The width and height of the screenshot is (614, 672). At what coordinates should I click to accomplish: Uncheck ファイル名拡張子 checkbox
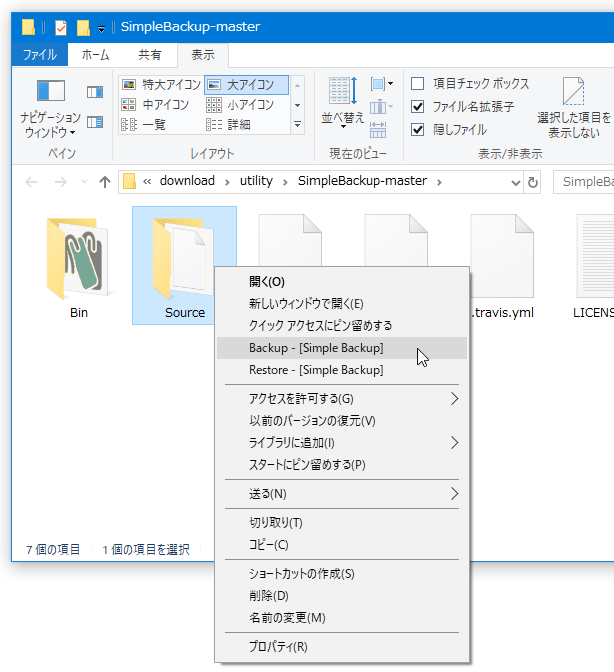[417, 106]
